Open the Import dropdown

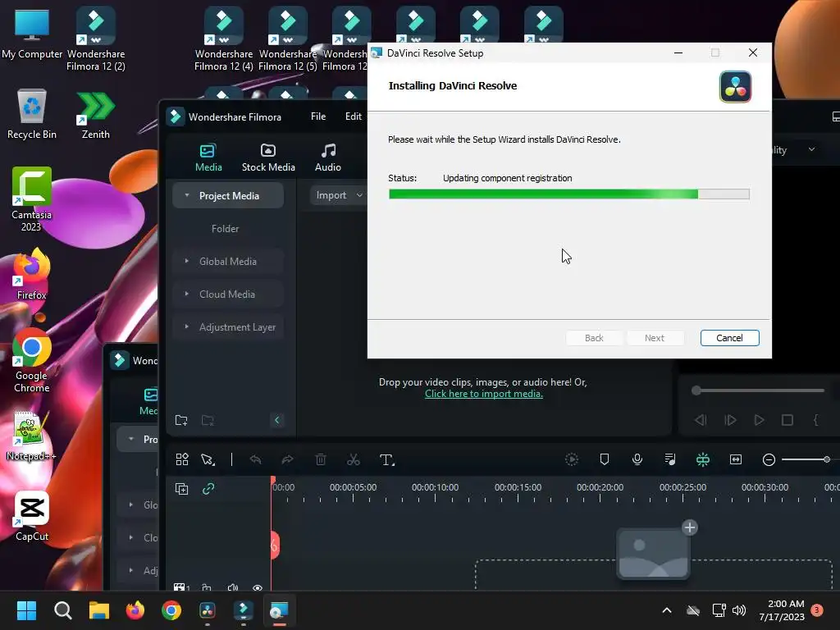[x=339, y=195]
